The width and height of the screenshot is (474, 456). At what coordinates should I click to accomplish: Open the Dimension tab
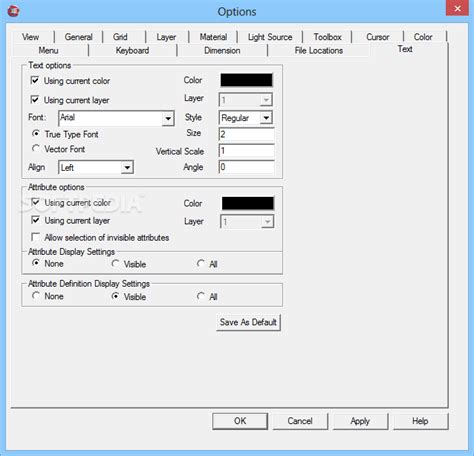point(222,51)
